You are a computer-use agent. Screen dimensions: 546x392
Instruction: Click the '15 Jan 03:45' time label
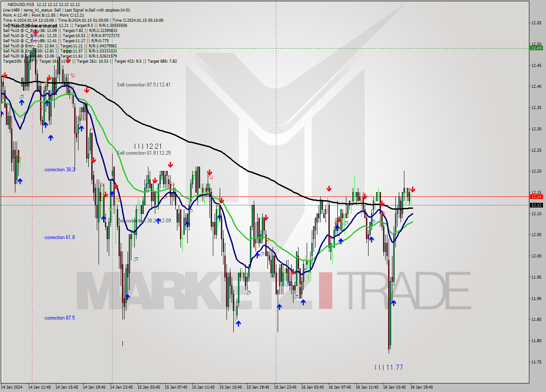pos(148,387)
